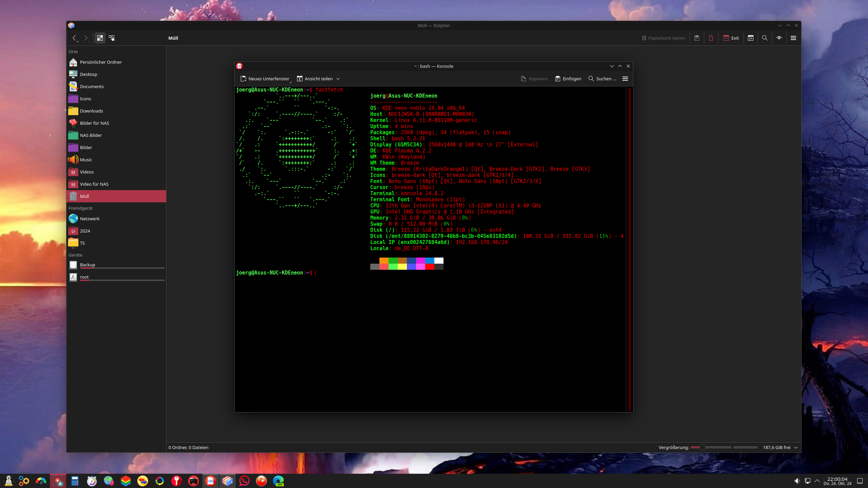Click the Downloads folder in sidebar

pyautogui.click(x=91, y=110)
